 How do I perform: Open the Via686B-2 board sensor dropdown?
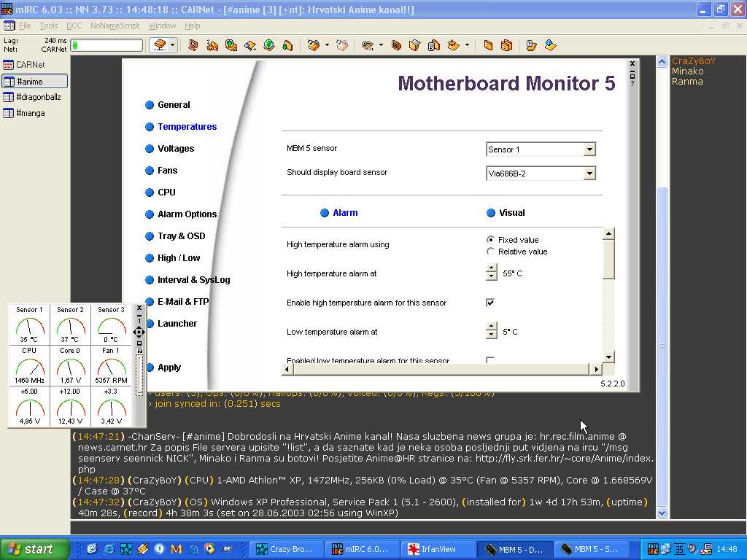pyautogui.click(x=589, y=174)
